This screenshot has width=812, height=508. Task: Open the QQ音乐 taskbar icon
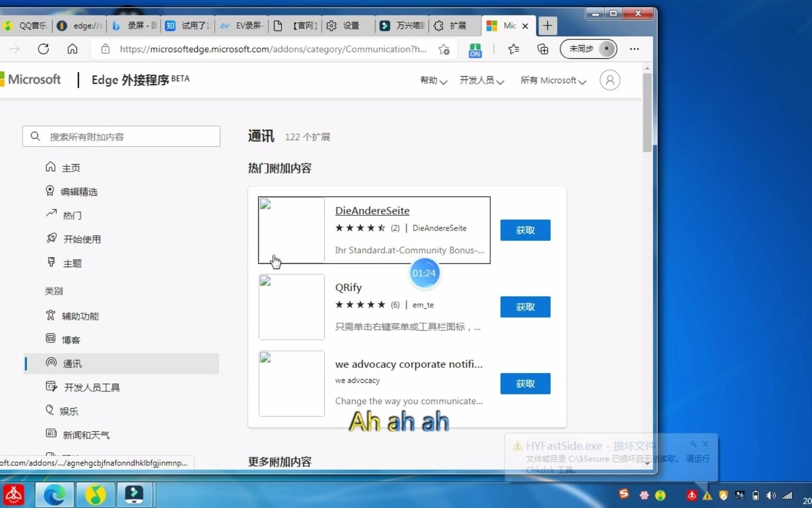(x=95, y=495)
